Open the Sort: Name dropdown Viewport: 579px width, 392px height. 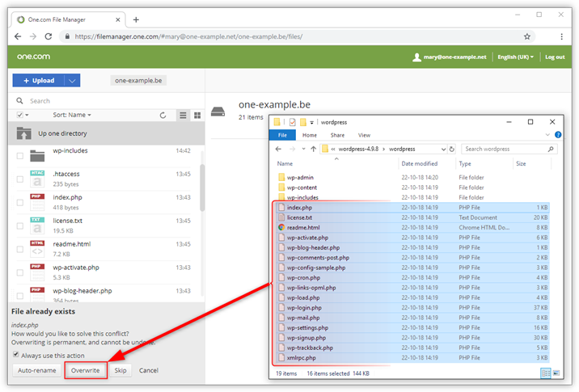tap(72, 115)
